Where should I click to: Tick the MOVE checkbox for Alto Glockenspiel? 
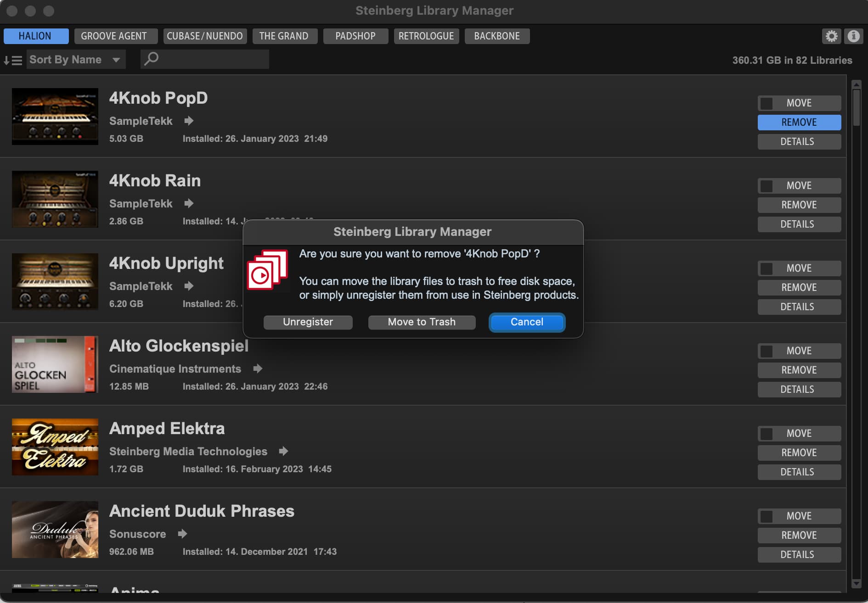[x=766, y=351]
